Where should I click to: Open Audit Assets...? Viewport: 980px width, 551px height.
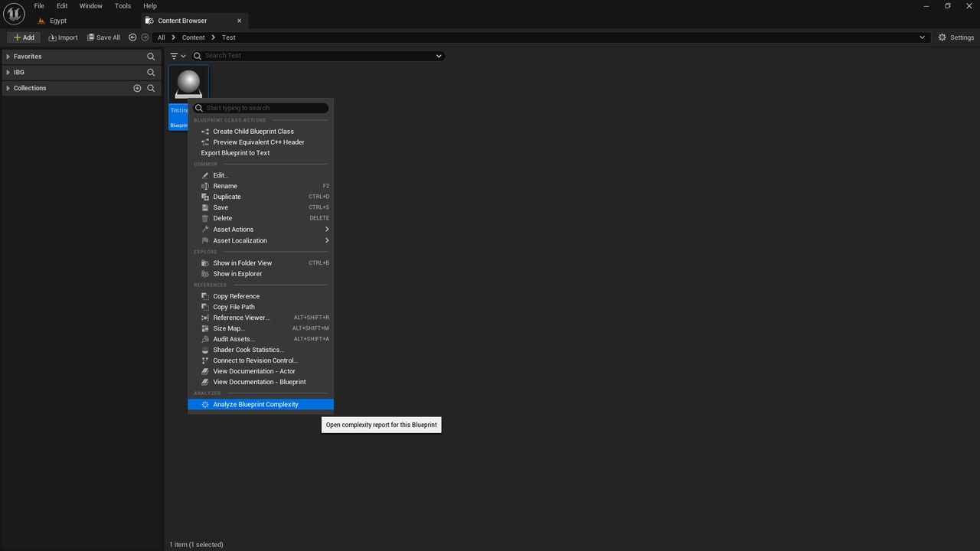click(x=260, y=339)
